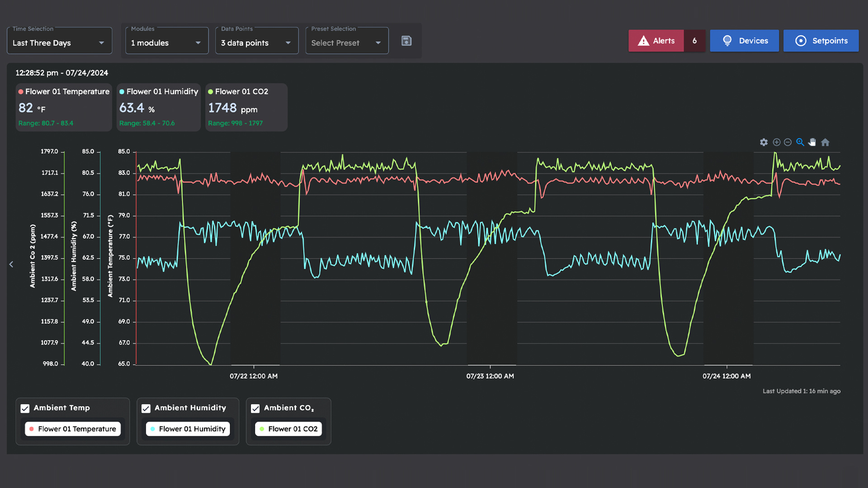Toggle the Ambient Humidity checkbox

coord(146,408)
